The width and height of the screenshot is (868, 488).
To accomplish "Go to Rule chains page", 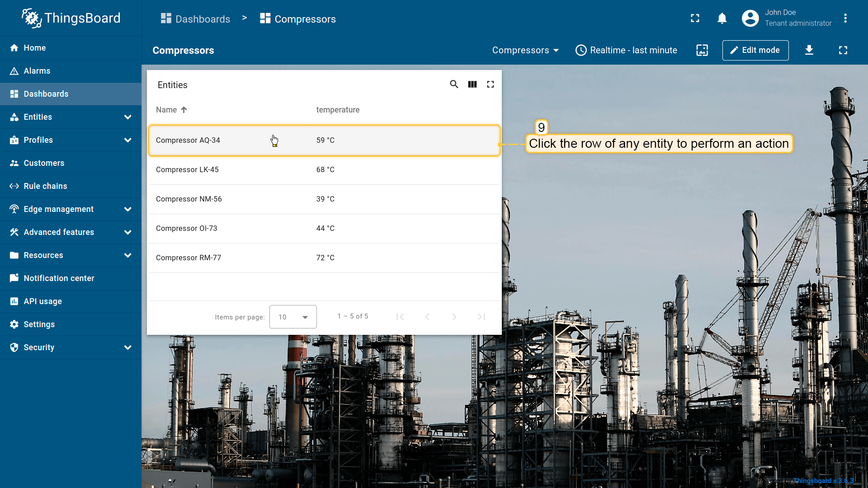I will click(x=45, y=186).
